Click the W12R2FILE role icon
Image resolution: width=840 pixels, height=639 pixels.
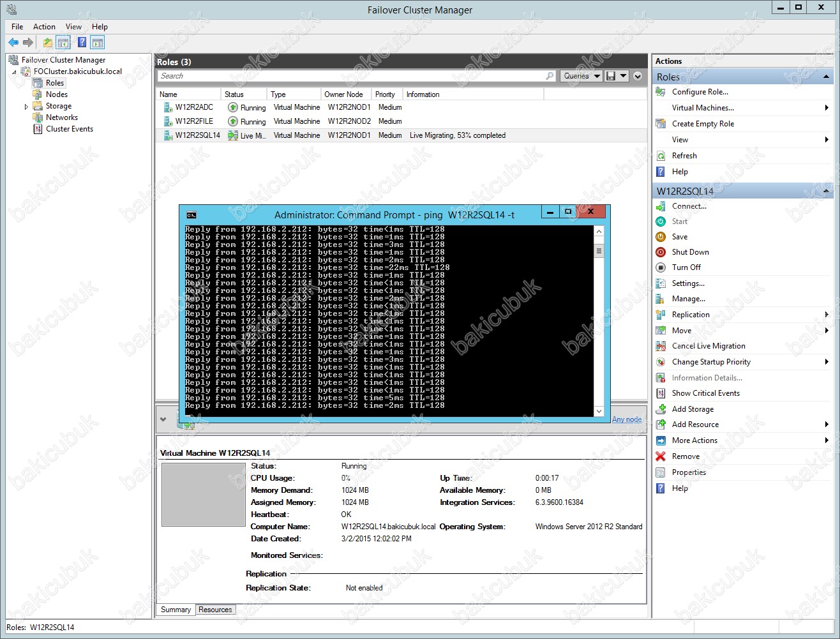[168, 121]
